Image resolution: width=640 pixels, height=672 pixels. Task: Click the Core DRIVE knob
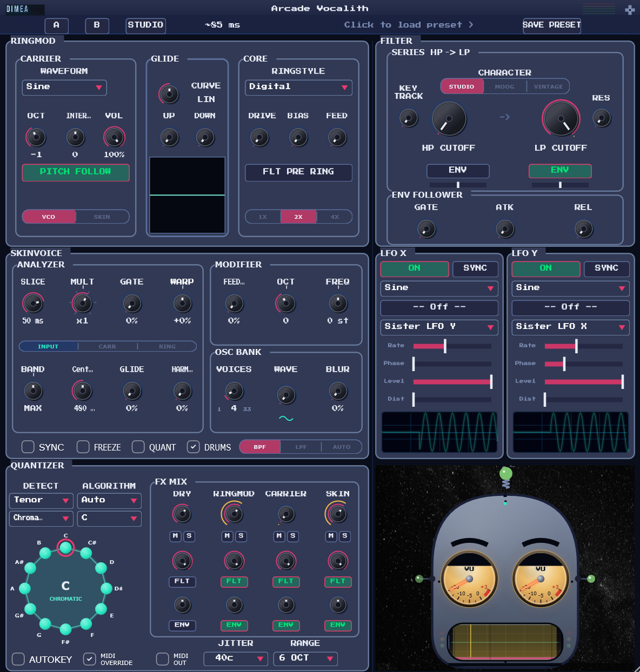click(259, 137)
